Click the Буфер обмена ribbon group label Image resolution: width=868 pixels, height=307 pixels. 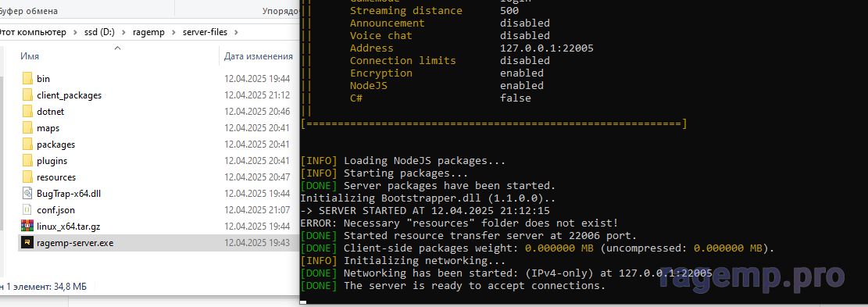click(x=29, y=10)
